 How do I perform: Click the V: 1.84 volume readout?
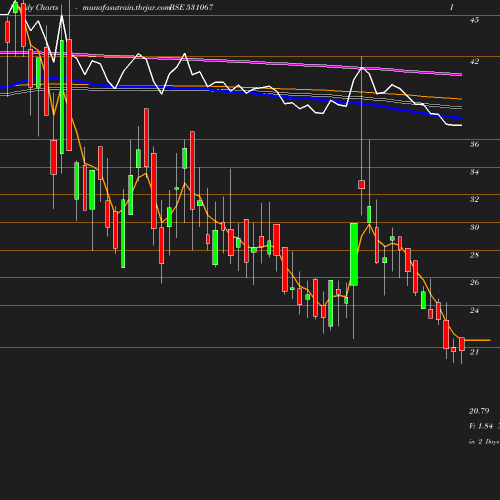click(x=481, y=426)
